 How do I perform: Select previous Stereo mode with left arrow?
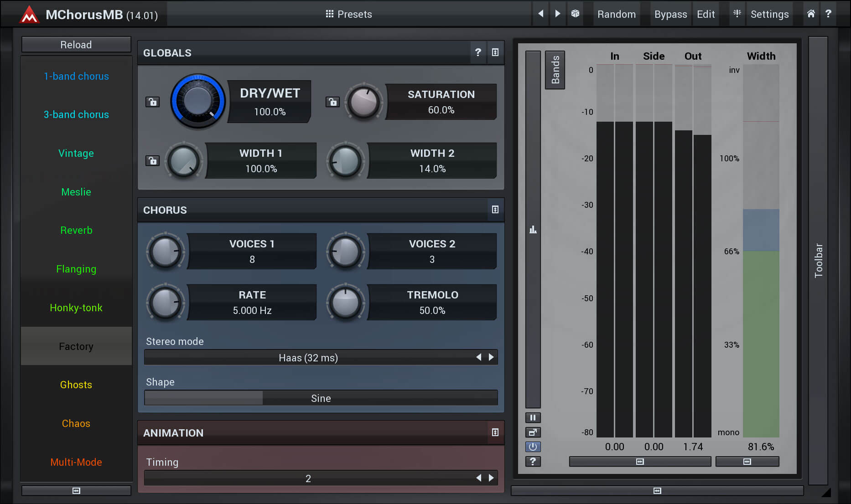(479, 357)
